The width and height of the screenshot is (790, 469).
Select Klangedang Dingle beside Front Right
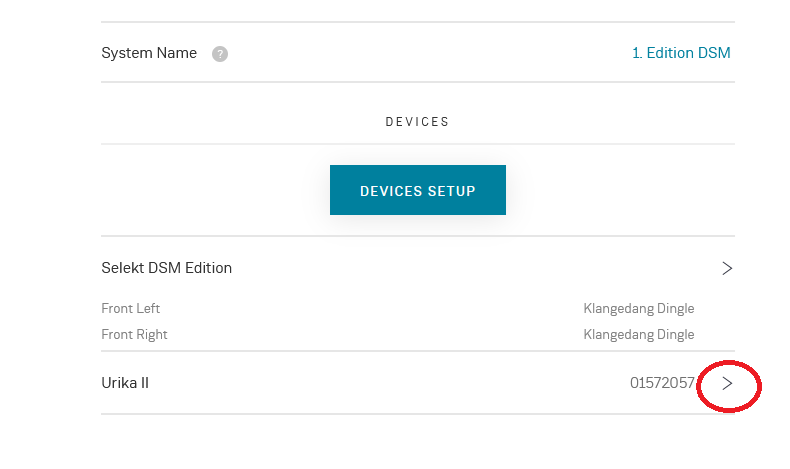[x=639, y=334]
